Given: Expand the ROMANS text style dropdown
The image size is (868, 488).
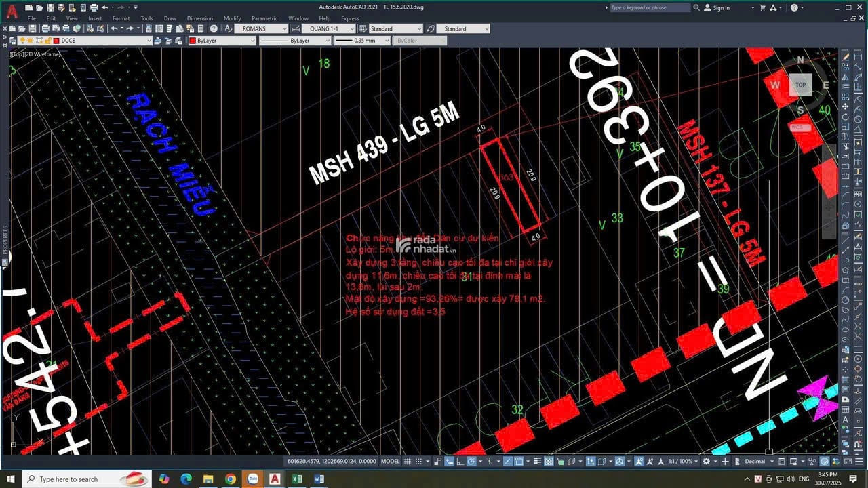Looking at the screenshot, I should (x=284, y=29).
